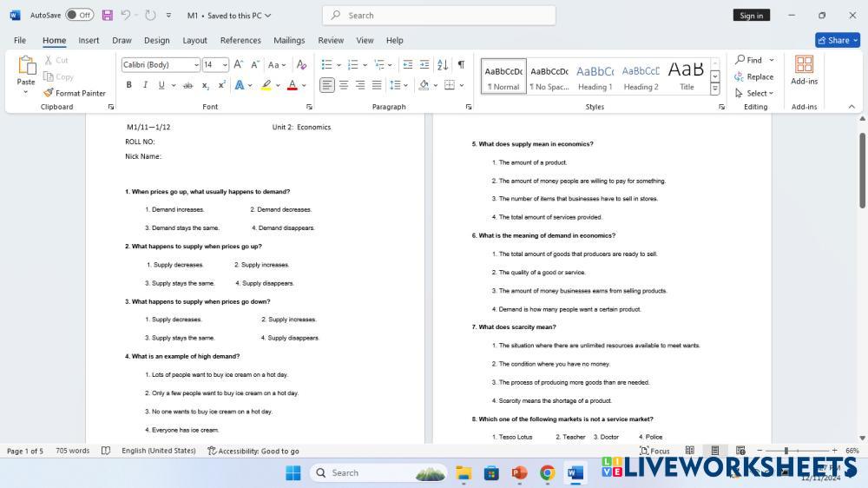The width and height of the screenshot is (868, 488).
Task: Apply Bold formatting to text
Action: (x=129, y=85)
